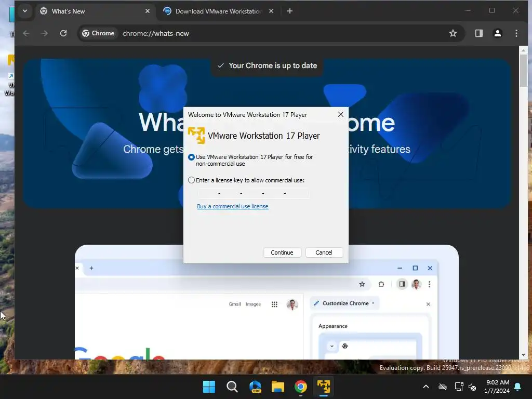Click the Continue button in VMware dialog

point(282,252)
